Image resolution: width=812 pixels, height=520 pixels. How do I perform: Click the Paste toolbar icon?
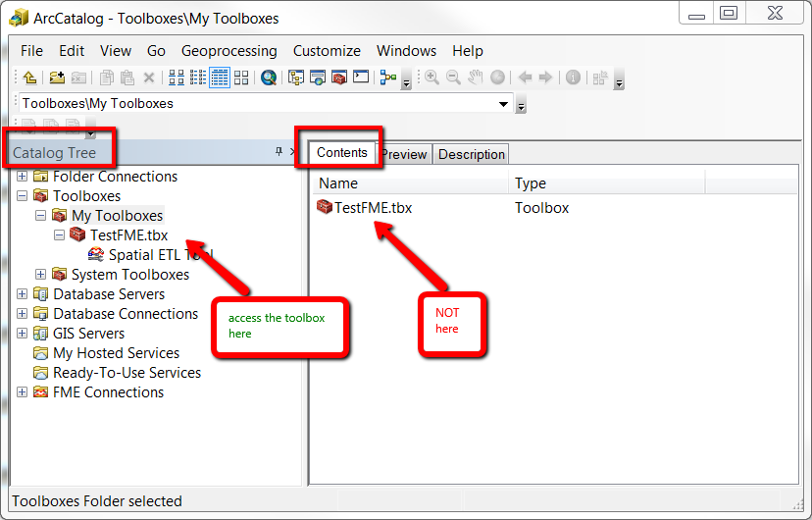tap(127, 78)
